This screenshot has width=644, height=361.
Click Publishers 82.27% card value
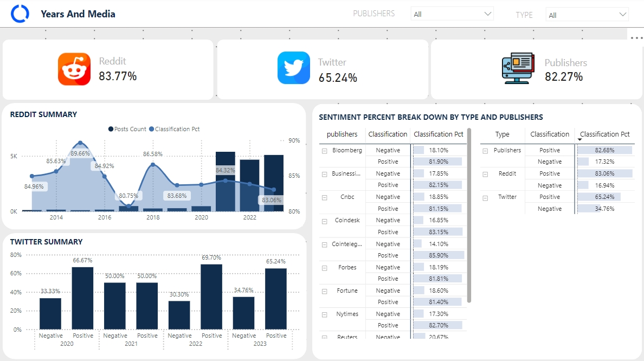click(564, 77)
